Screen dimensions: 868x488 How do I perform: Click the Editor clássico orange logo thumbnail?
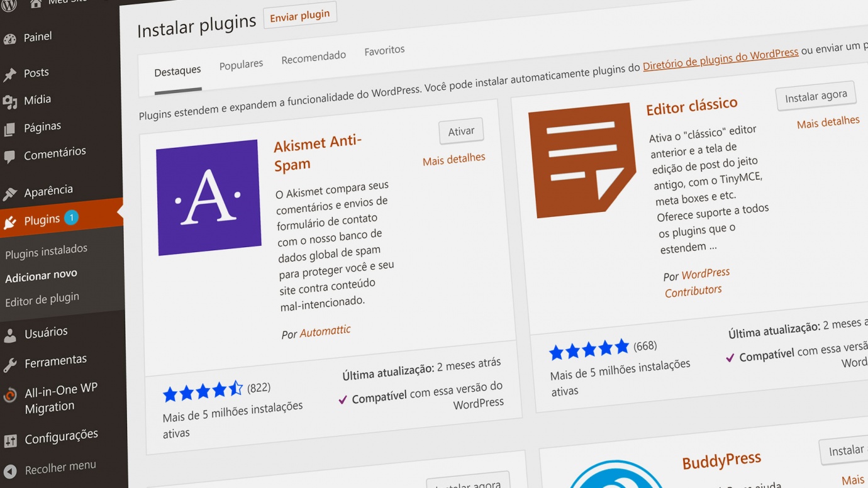[x=582, y=160]
